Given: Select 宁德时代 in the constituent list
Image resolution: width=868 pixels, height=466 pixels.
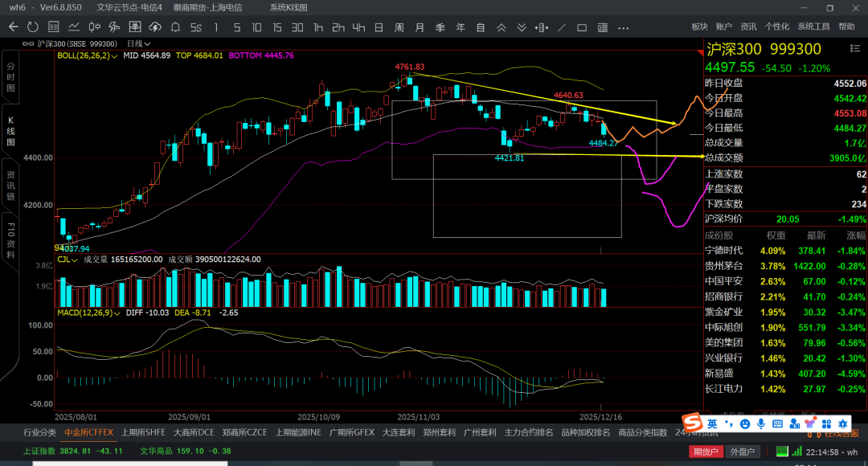Looking at the screenshot, I should tap(723, 251).
